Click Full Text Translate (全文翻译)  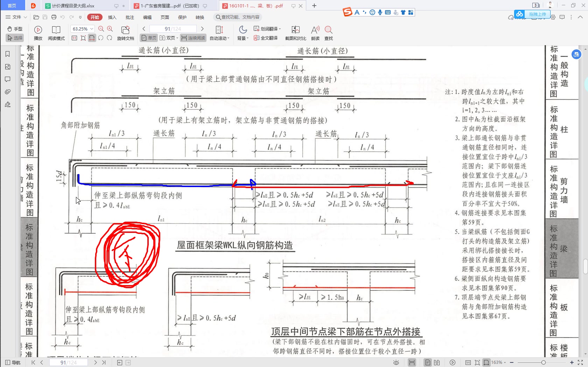pos(266,38)
